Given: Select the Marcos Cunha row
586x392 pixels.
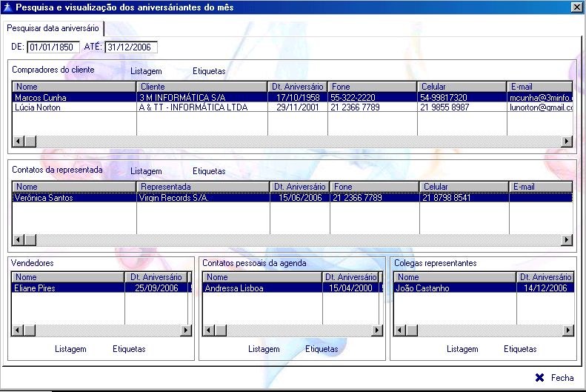Looking at the screenshot, I should (x=292, y=98).
